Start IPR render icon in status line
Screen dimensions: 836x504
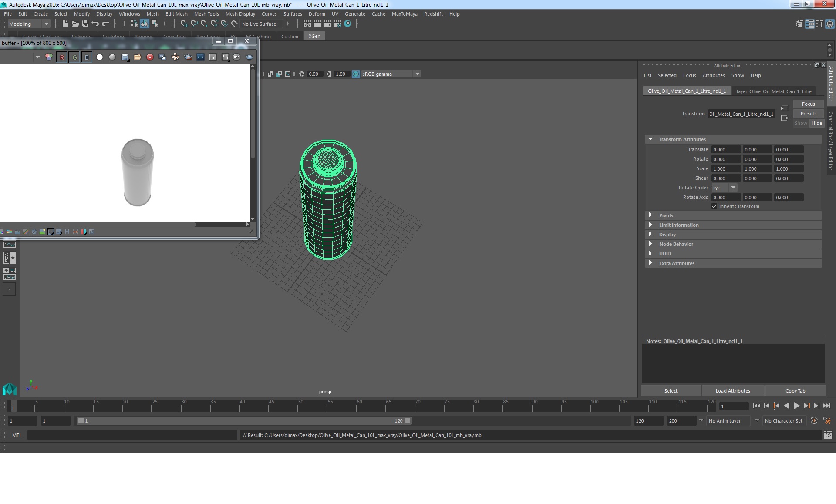327,24
